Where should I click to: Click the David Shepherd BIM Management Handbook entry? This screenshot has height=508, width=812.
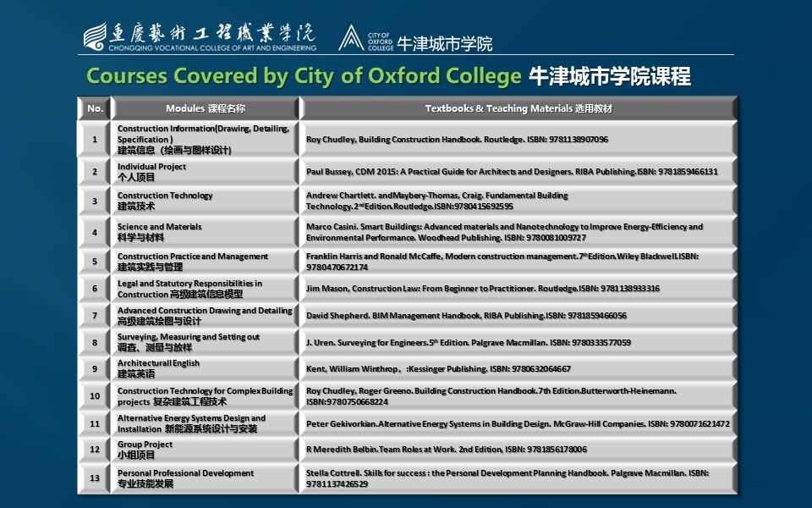tap(518, 315)
